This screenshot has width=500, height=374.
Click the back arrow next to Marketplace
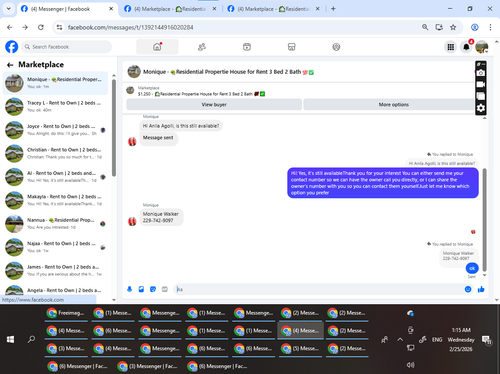point(10,65)
